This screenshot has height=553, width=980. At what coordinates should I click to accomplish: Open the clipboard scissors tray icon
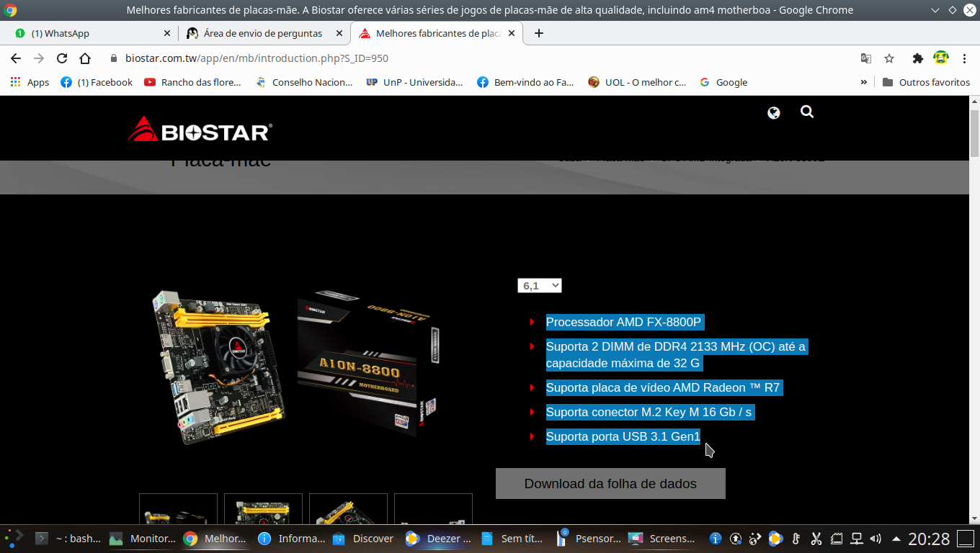(x=816, y=539)
